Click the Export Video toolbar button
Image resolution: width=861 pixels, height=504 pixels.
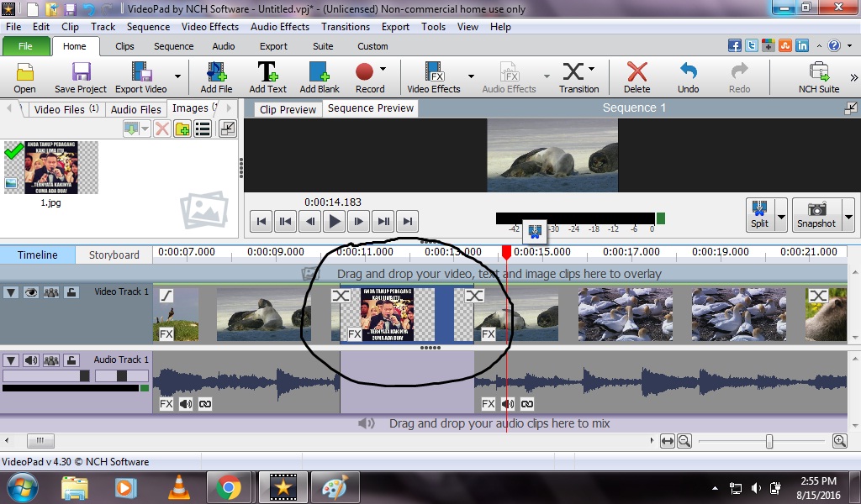(x=141, y=78)
